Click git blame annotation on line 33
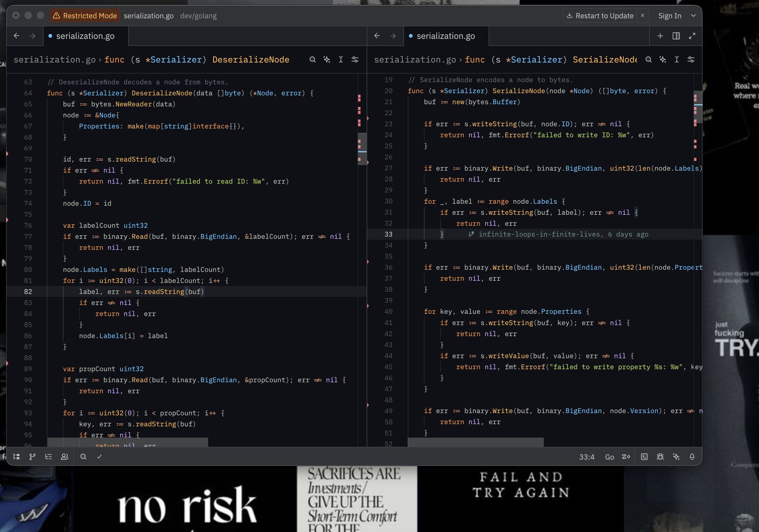The width and height of the screenshot is (759, 532). pos(559,234)
